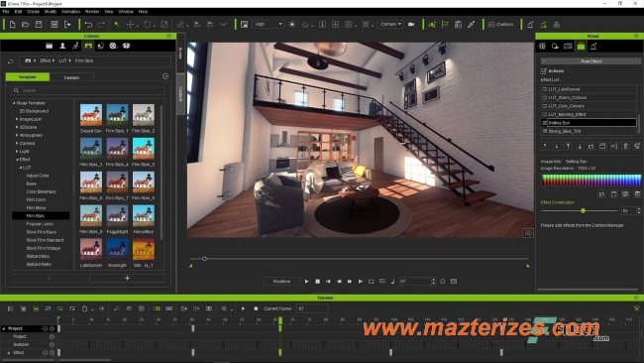This screenshot has height=363, width=644.
Task: Click the Stop button in player controls
Action: [x=317, y=282]
